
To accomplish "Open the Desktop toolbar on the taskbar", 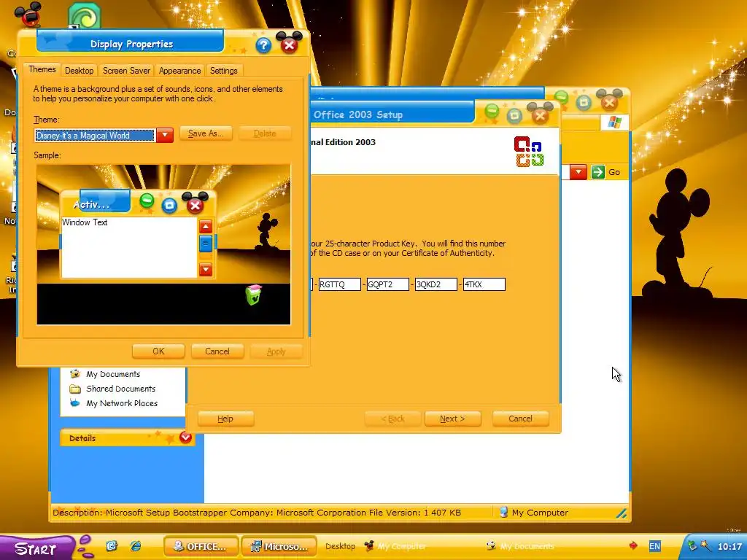I will tap(340, 546).
